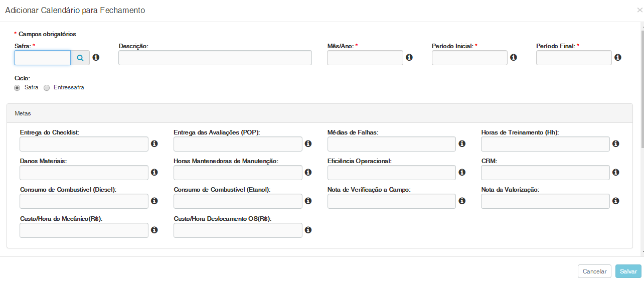This screenshot has width=644, height=281.
Task: Select the Entressafra radio option
Action: [47, 88]
